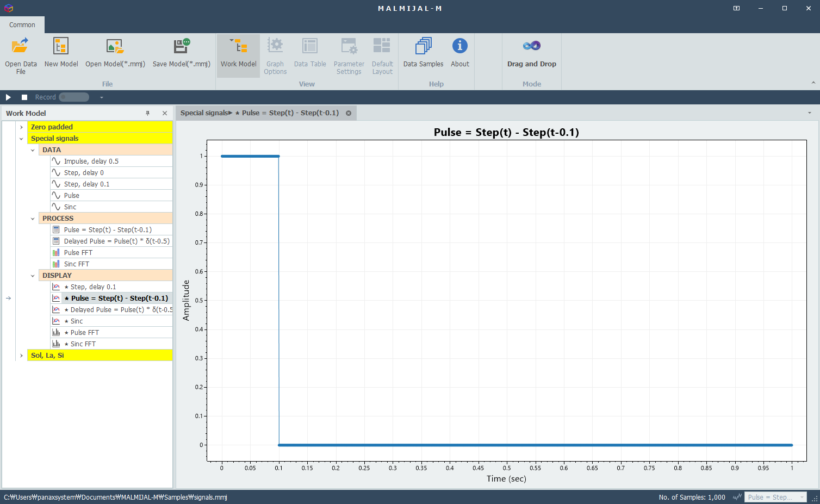Restore the Default Layout

tap(382, 55)
